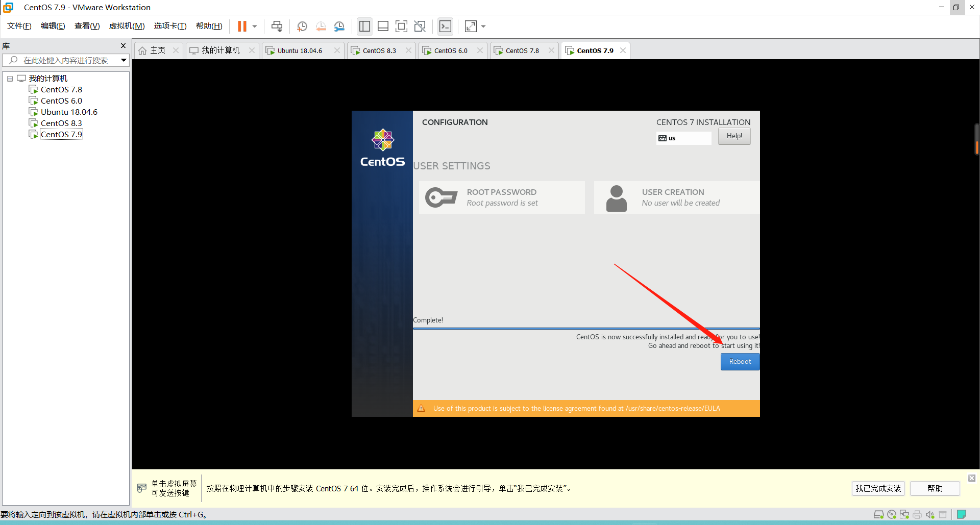980x525 pixels.
Task: Click the 帮助 button in the install bar
Action: [935, 488]
